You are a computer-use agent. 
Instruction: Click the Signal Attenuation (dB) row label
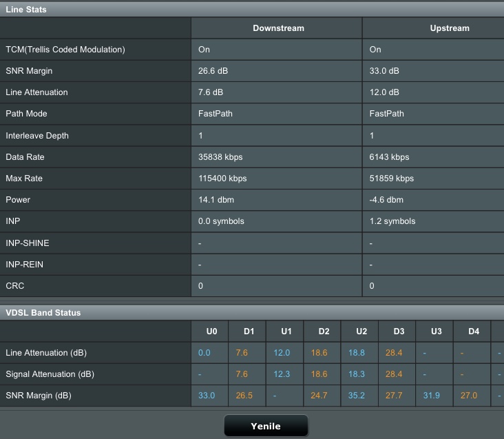point(50,374)
